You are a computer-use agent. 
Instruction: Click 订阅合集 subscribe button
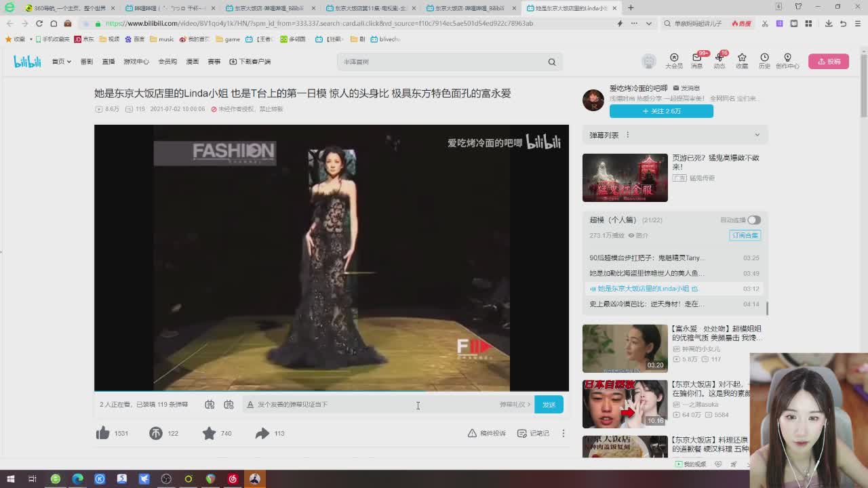click(745, 235)
